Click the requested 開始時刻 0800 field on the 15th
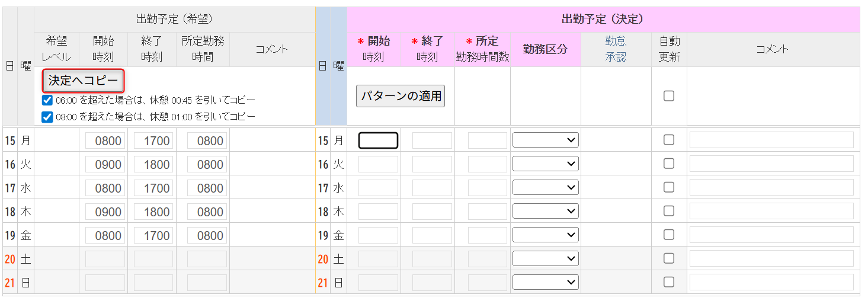 coord(105,140)
